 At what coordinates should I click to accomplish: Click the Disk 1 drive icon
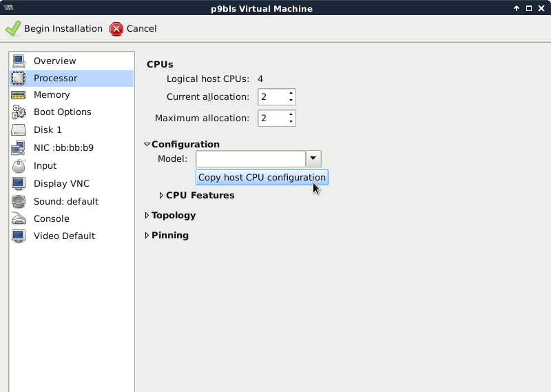pos(19,130)
